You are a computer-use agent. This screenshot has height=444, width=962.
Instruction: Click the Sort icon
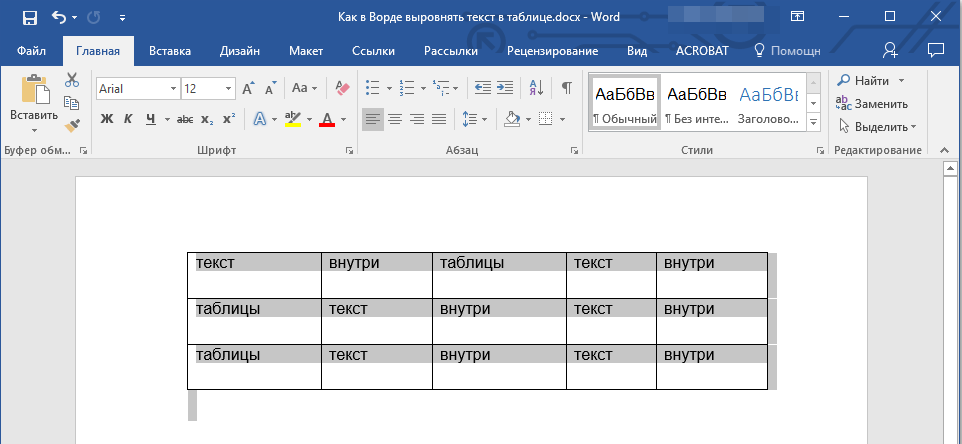point(536,88)
